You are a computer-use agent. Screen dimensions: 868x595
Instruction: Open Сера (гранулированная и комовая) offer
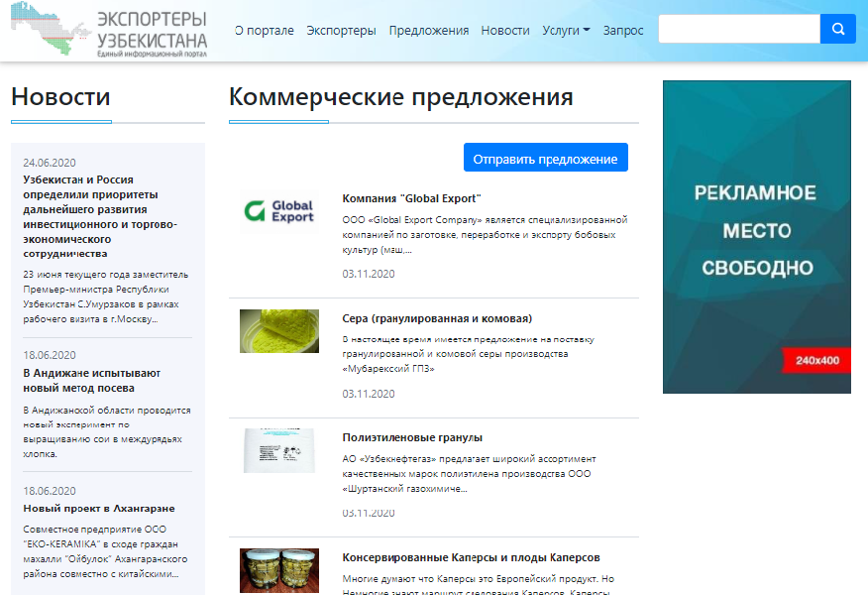click(x=437, y=318)
